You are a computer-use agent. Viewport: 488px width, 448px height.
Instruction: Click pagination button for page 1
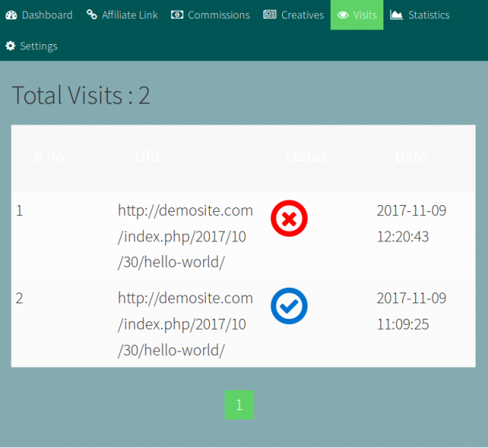(x=239, y=405)
